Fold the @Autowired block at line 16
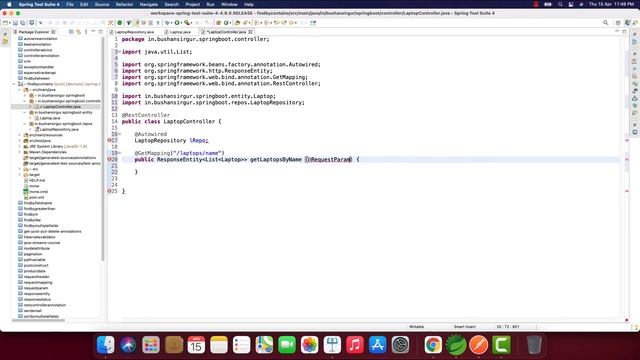Image resolution: width=640 pixels, height=360 pixels. tap(119, 134)
